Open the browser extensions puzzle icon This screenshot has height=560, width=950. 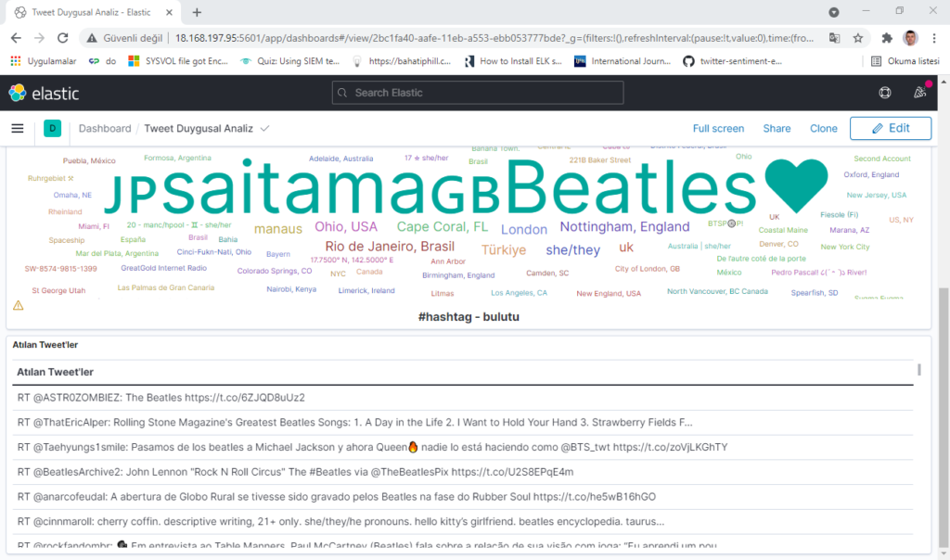pyautogui.click(x=887, y=38)
